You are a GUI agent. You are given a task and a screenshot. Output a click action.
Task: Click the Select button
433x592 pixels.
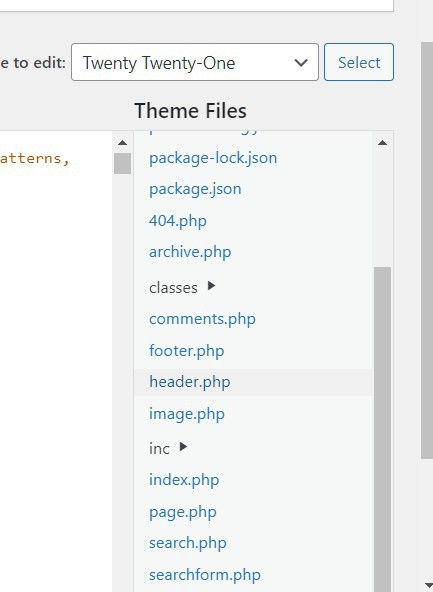[359, 62]
